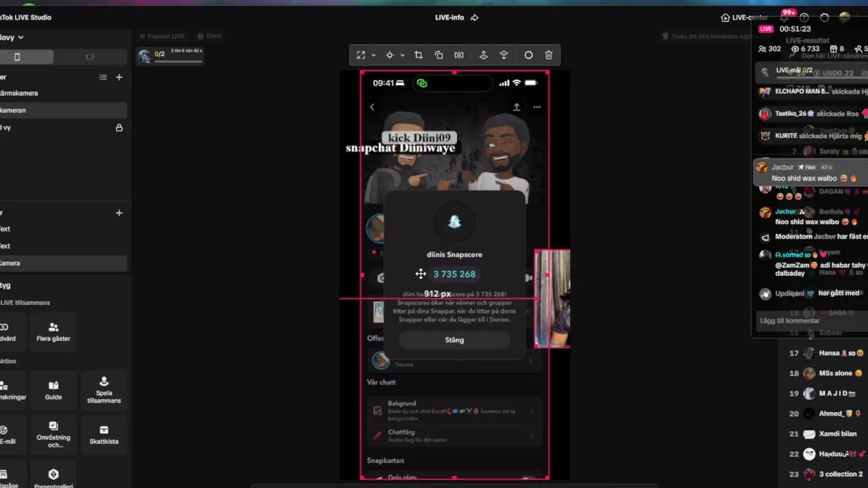Select the kameran scene row

click(x=62, y=110)
